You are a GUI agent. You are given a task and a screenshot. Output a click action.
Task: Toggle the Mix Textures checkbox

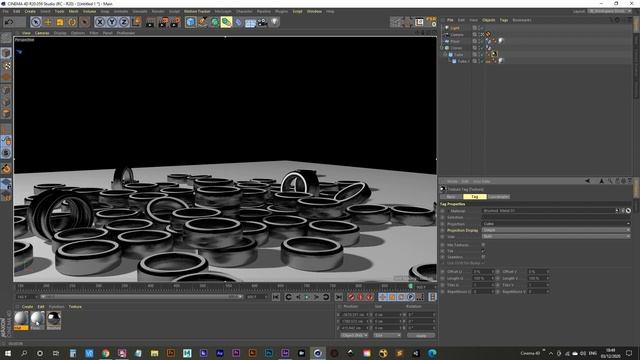coord(483,245)
